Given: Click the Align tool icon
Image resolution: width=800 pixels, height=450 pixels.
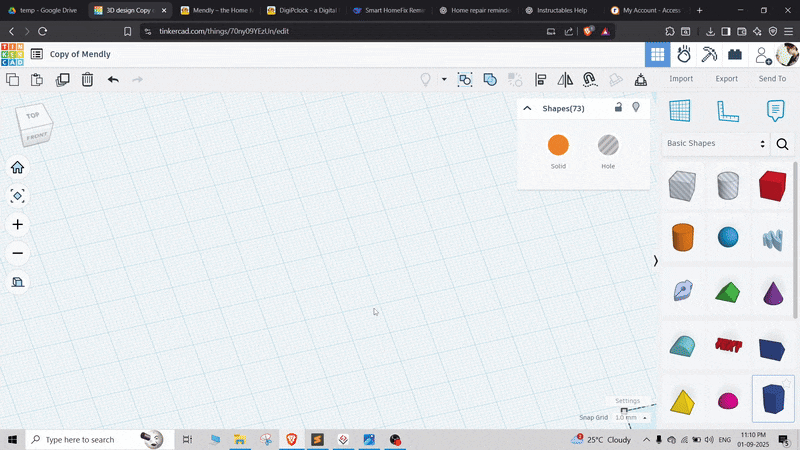Looking at the screenshot, I should pos(541,80).
